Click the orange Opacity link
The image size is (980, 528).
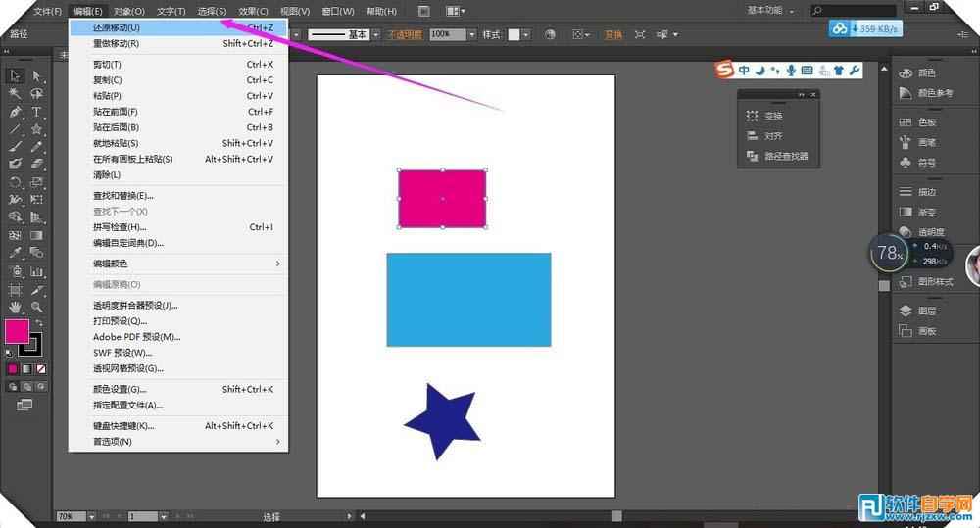405,35
